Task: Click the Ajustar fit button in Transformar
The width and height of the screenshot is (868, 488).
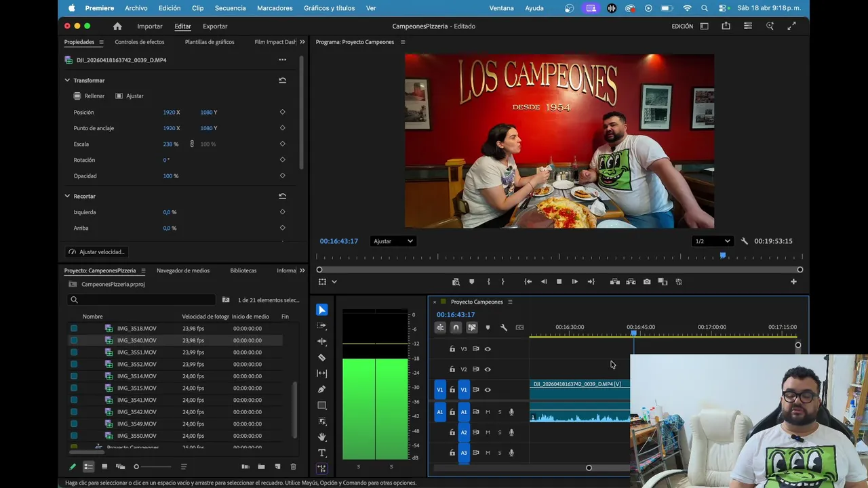Action: (130, 96)
